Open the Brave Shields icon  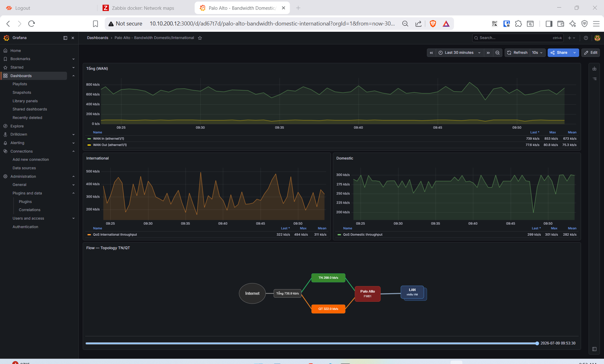pos(433,24)
